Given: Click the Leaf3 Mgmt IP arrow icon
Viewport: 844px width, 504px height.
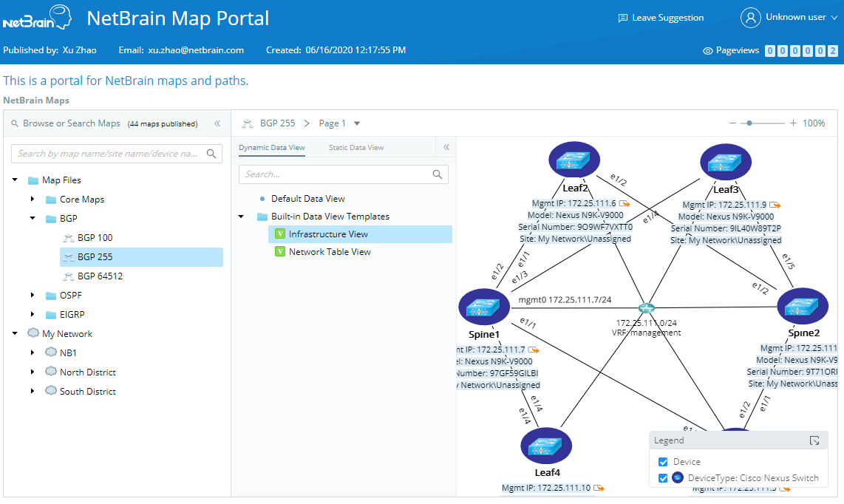Looking at the screenshot, I should pos(775,205).
